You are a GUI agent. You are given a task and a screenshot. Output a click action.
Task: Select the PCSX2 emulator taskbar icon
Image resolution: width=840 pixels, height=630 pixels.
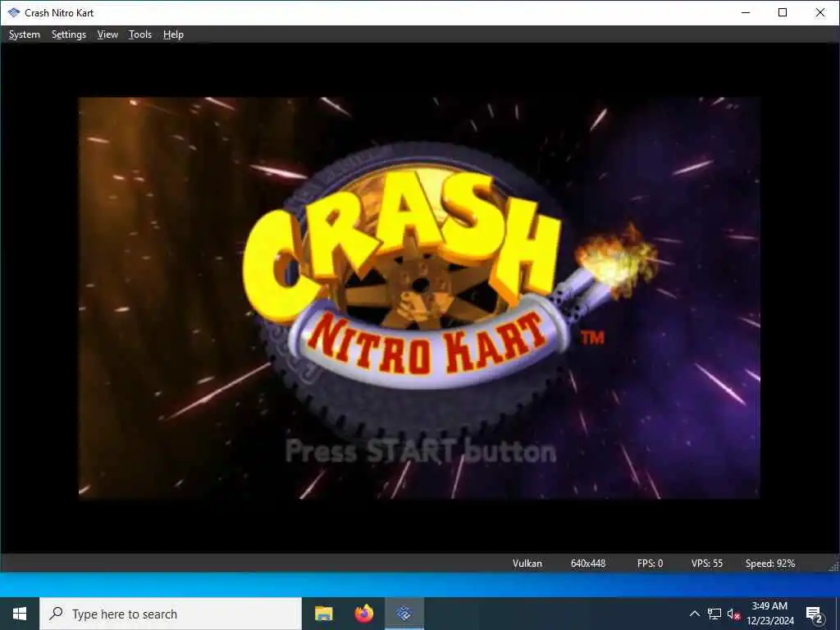pyautogui.click(x=404, y=614)
